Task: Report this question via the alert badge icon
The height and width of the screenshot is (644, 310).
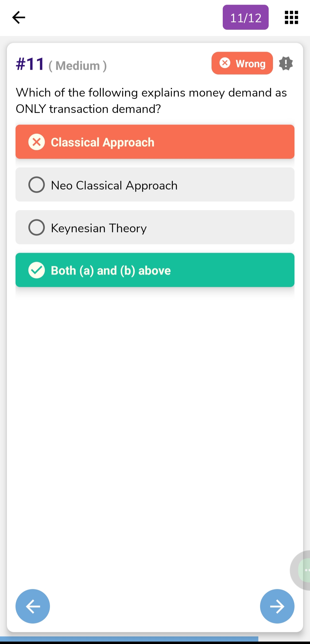Action: coord(286,63)
